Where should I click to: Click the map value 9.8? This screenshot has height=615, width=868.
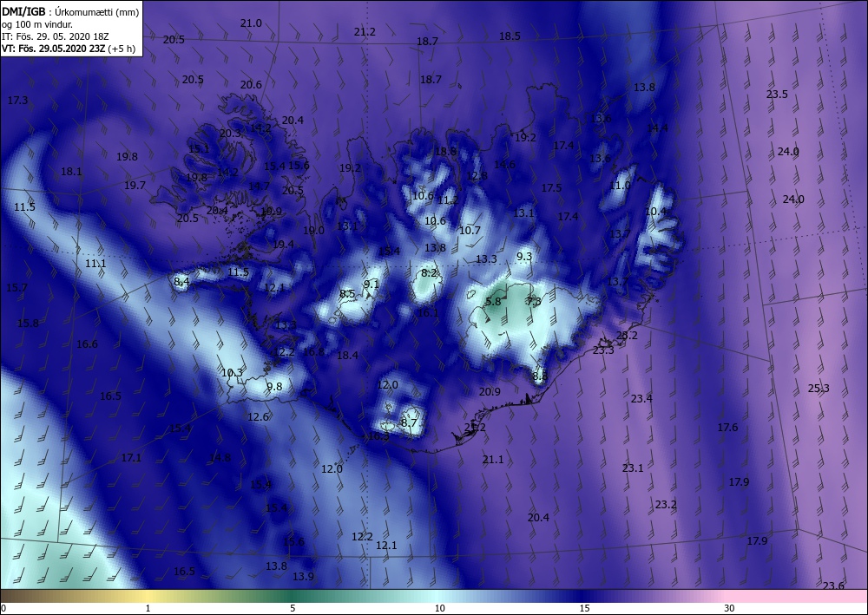pyautogui.click(x=274, y=387)
